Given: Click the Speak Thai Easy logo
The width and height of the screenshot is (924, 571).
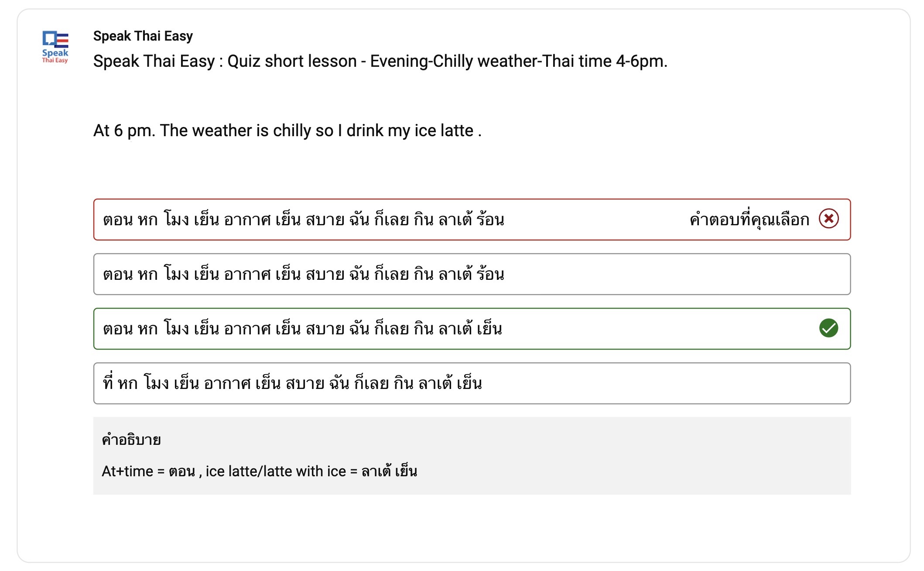Looking at the screenshot, I should (x=55, y=47).
